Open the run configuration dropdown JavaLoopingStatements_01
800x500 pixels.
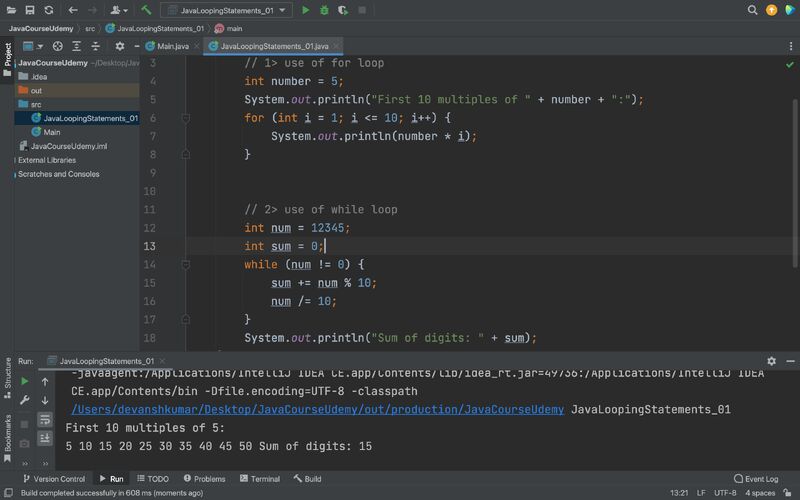coord(227,10)
